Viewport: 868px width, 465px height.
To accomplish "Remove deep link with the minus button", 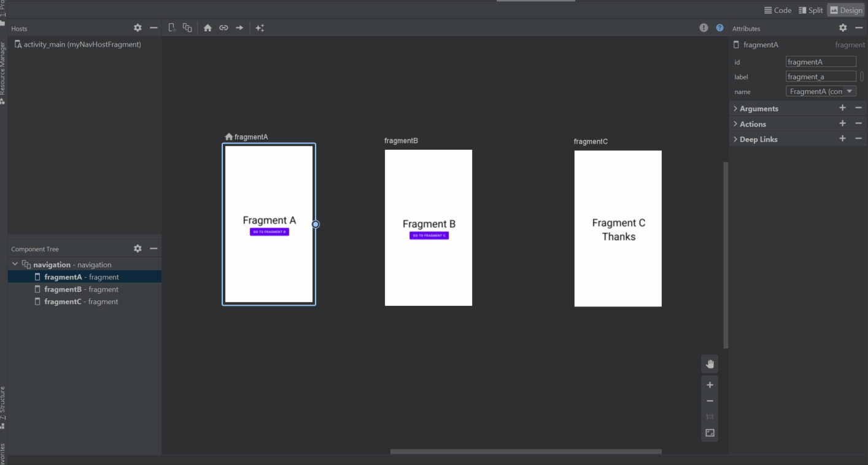I will (x=859, y=139).
